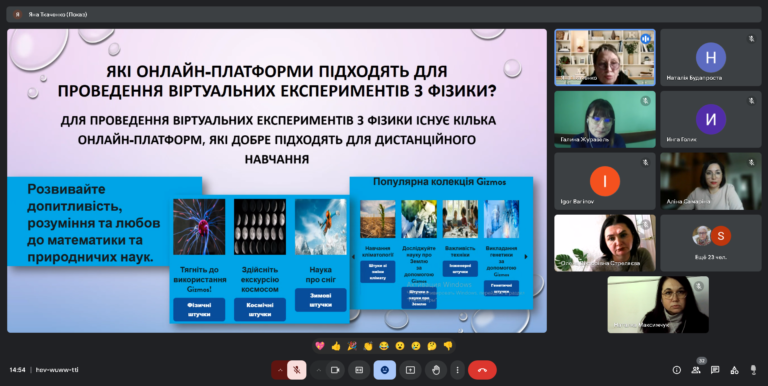Select the speaking presenter's video tile
This screenshot has height=386, width=768.
(x=604, y=57)
